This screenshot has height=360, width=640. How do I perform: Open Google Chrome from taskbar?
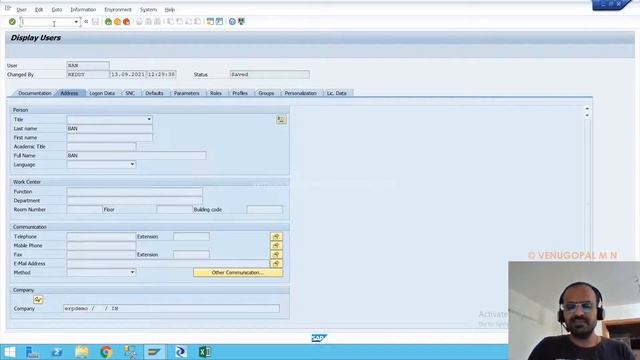(106, 352)
